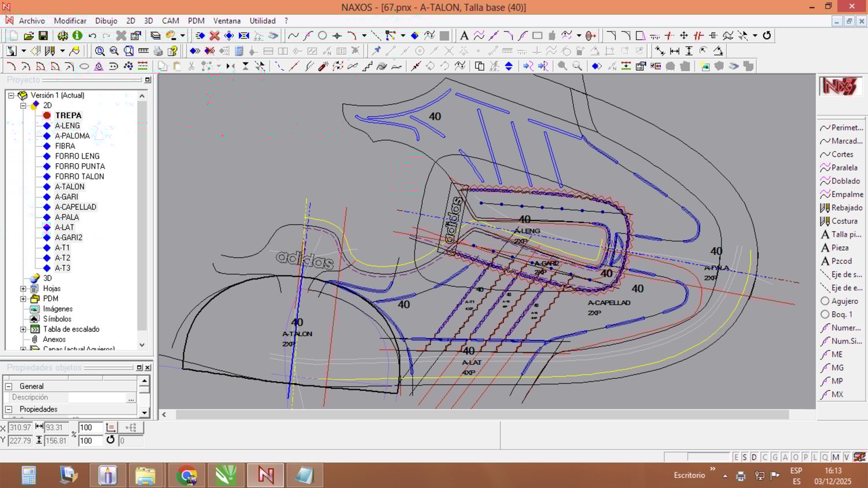Toggle status bar indicator M
Viewport: 868px width, 488px height.
(835, 457)
